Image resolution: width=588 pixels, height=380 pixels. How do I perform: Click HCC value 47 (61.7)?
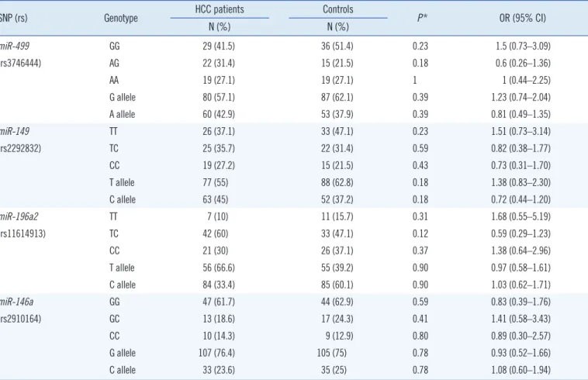tap(219, 302)
